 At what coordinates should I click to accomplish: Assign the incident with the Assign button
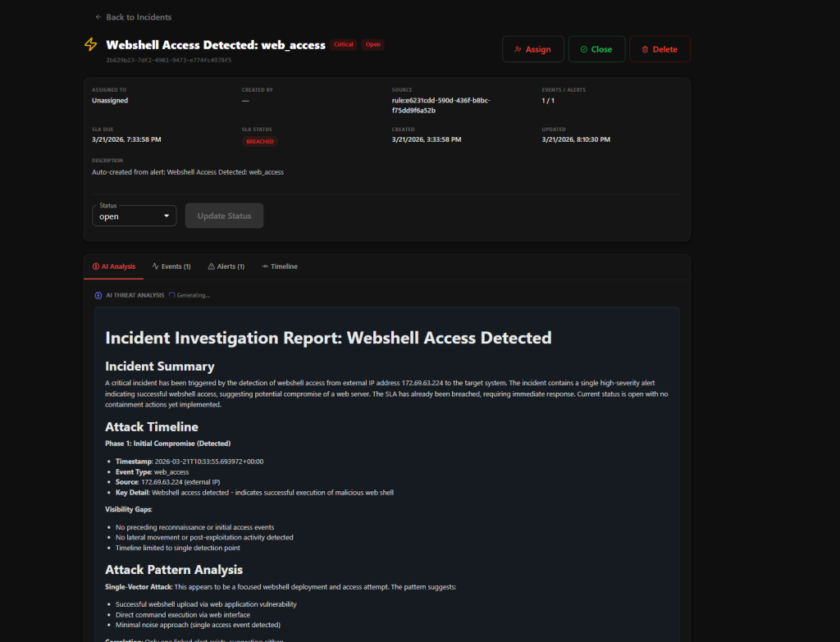coord(532,49)
